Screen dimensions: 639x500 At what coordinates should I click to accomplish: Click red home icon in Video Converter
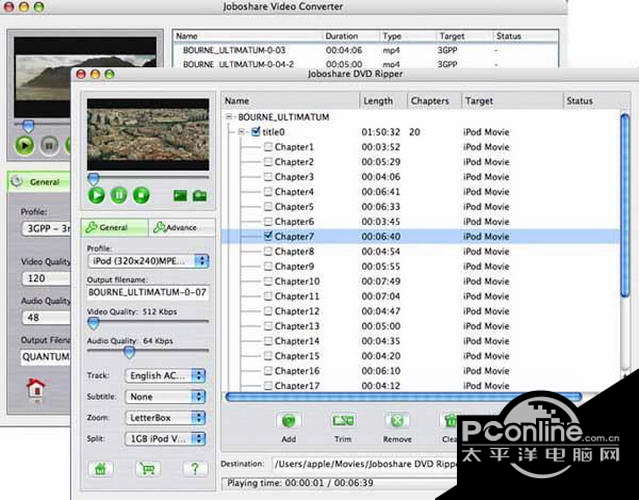[x=36, y=387]
